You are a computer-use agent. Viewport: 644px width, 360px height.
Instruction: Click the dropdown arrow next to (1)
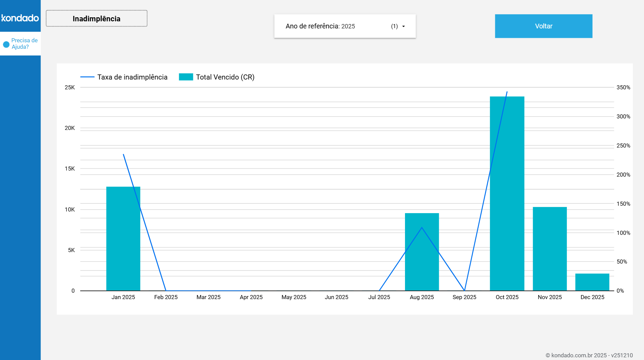click(403, 26)
